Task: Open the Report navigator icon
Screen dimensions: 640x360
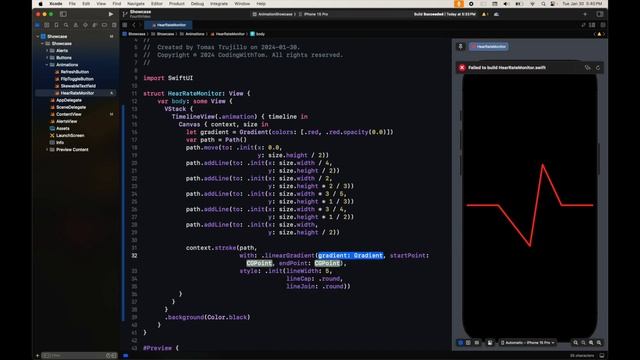Action: tap(114, 25)
